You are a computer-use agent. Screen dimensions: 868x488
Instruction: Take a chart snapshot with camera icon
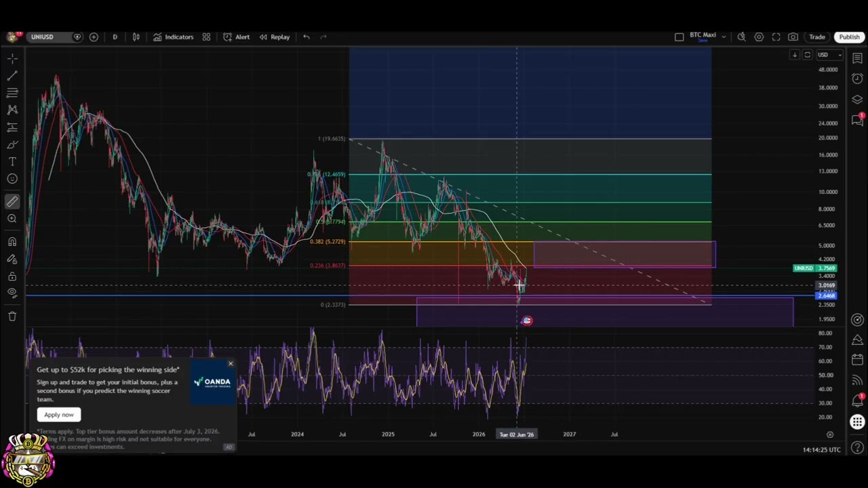(x=793, y=37)
